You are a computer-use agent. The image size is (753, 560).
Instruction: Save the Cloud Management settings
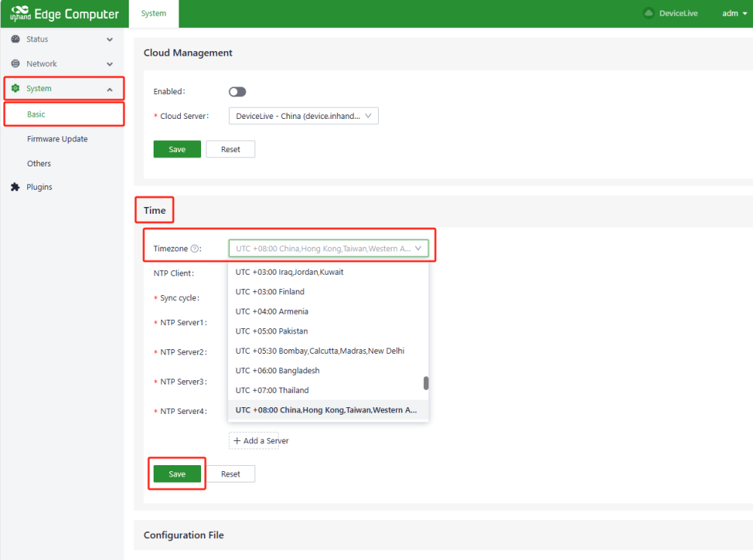pyautogui.click(x=177, y=150)
